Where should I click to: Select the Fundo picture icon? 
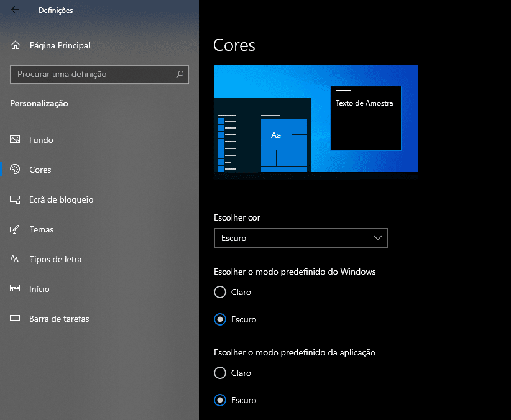tap(15, 139)
